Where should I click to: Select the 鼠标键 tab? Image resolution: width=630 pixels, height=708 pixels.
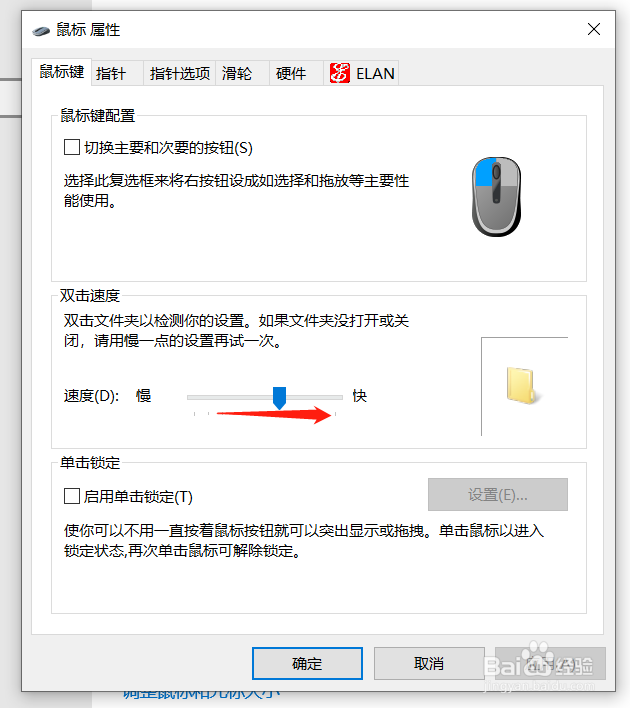[62, 71]
